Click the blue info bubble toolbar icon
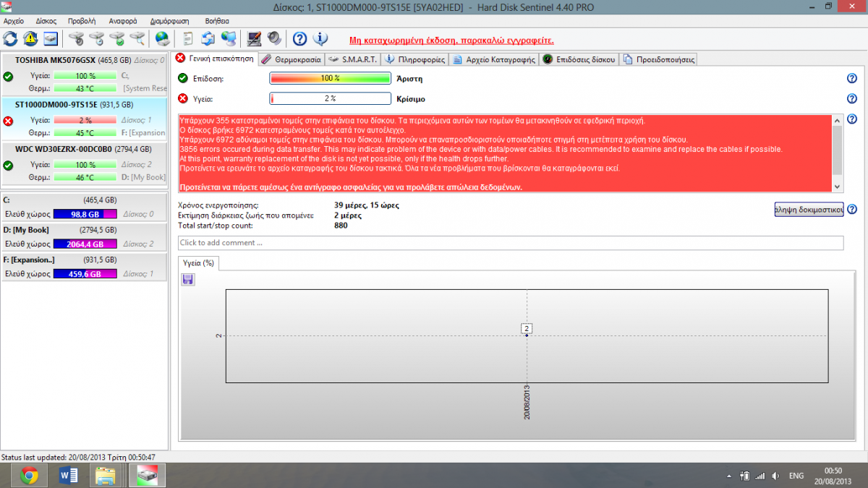868x488 pixels. pos(320,38)
